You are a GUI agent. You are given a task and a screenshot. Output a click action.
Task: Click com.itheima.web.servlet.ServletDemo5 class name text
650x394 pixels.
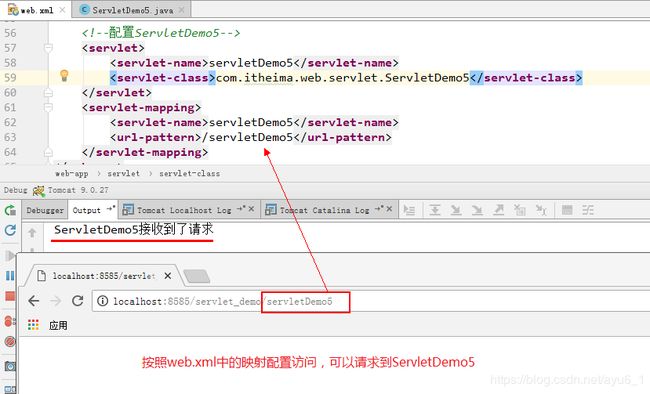[x=342, y=78]
